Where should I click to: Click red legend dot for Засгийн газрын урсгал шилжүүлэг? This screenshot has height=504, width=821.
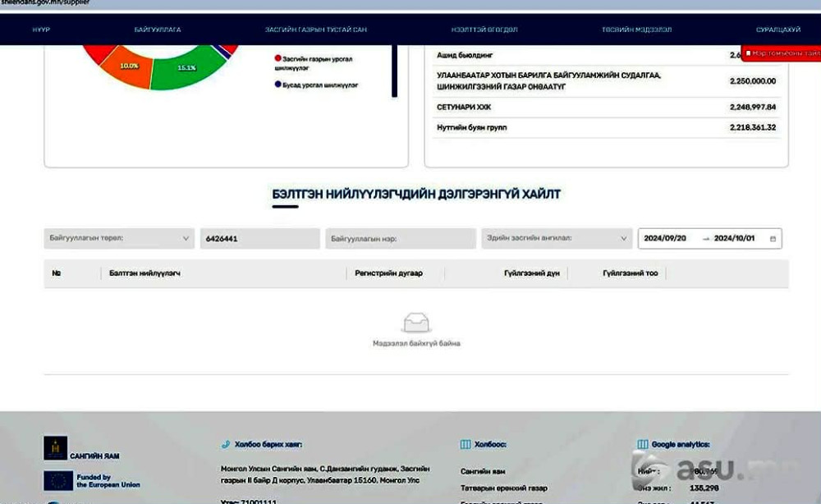(277, 59)
